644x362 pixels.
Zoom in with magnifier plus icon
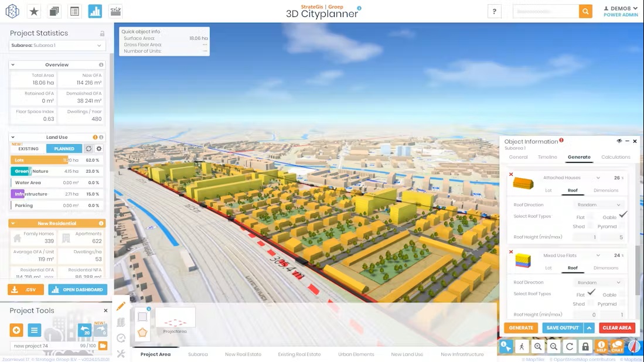click(x=537, y=346)
